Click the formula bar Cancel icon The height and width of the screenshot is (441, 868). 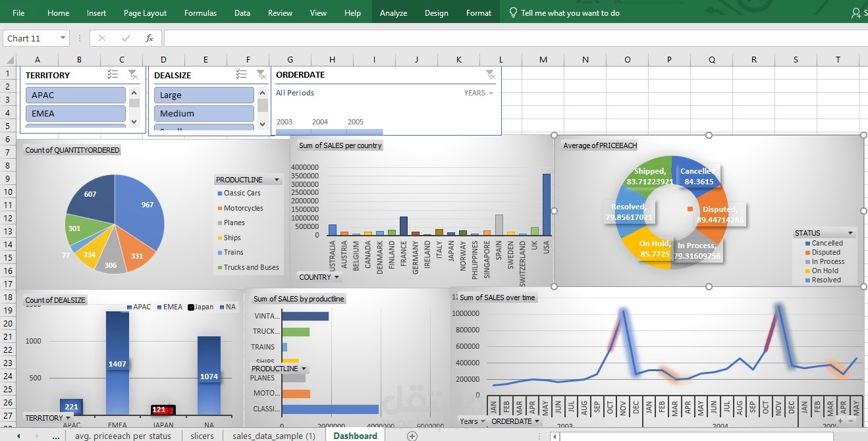101,38
